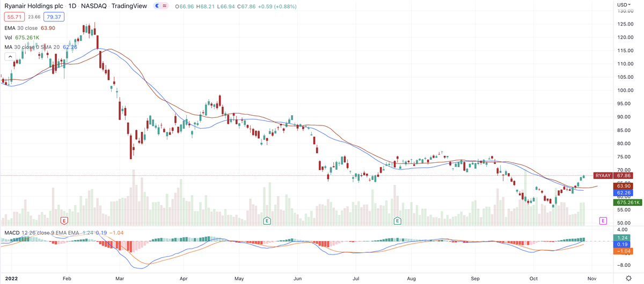Click the red earnings marker near February
644x284 pixels.
[x=64, y=220]
